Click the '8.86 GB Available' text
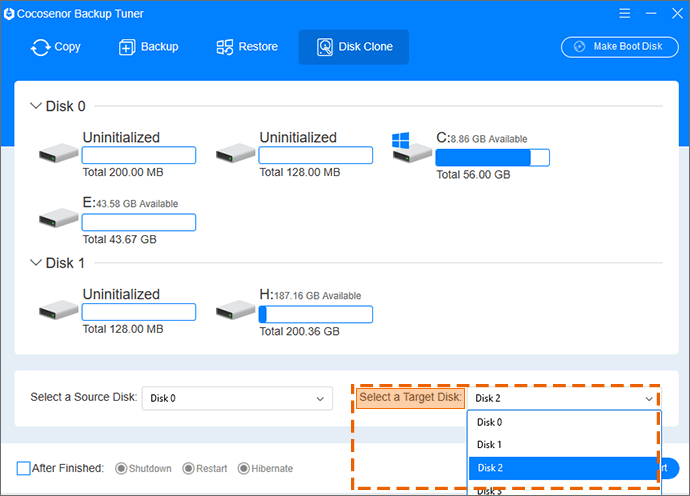This screenshot has height=496, width=690. point(489,139)
